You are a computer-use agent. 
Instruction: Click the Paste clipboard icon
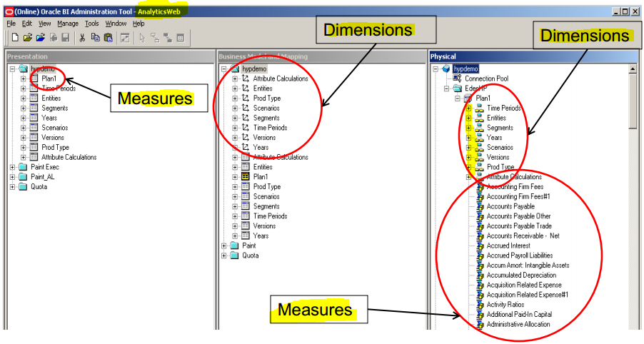click(108, 38)
